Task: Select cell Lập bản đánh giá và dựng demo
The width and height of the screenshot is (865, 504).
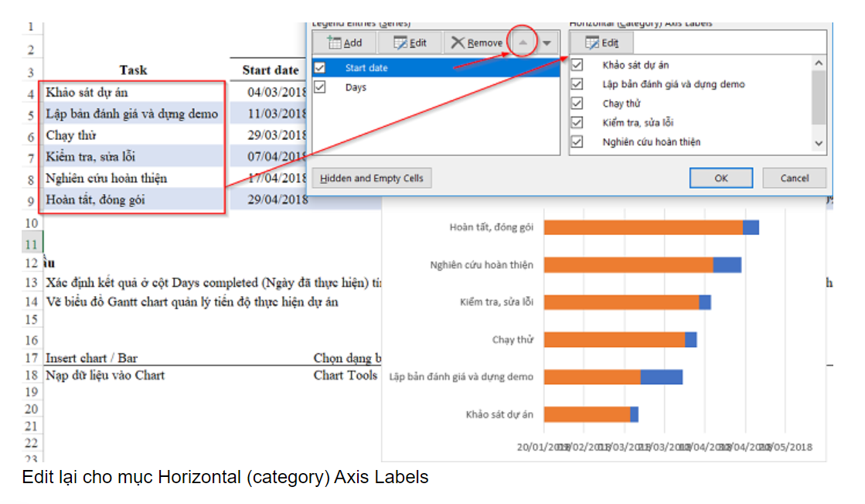Action: [x=132, y=114]
